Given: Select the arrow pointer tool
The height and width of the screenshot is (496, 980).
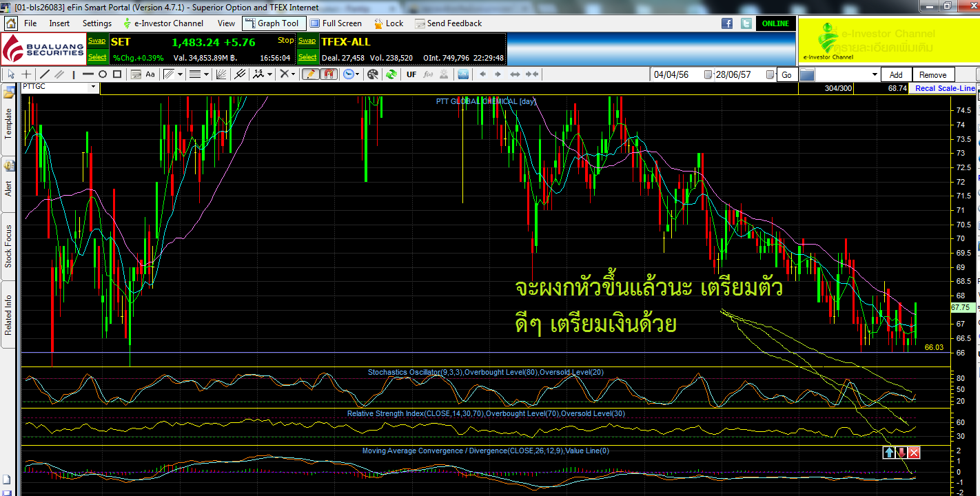Looking at the screenshot, I should tap(11, 74).
